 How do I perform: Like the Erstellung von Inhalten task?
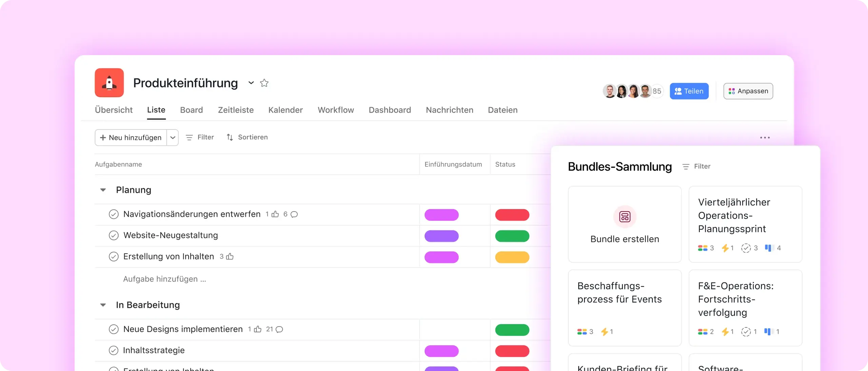point(230,256)
